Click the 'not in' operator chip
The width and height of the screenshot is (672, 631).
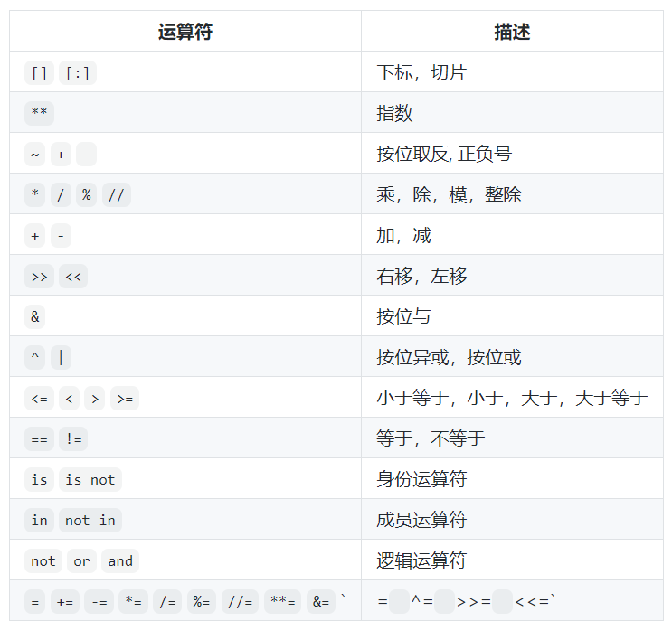(90, 521)
